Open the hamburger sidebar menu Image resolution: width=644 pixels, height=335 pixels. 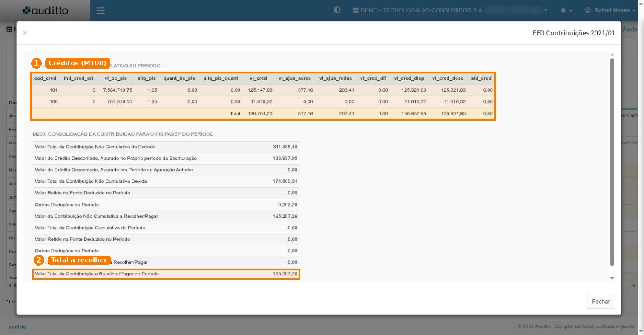pos(101,11)
